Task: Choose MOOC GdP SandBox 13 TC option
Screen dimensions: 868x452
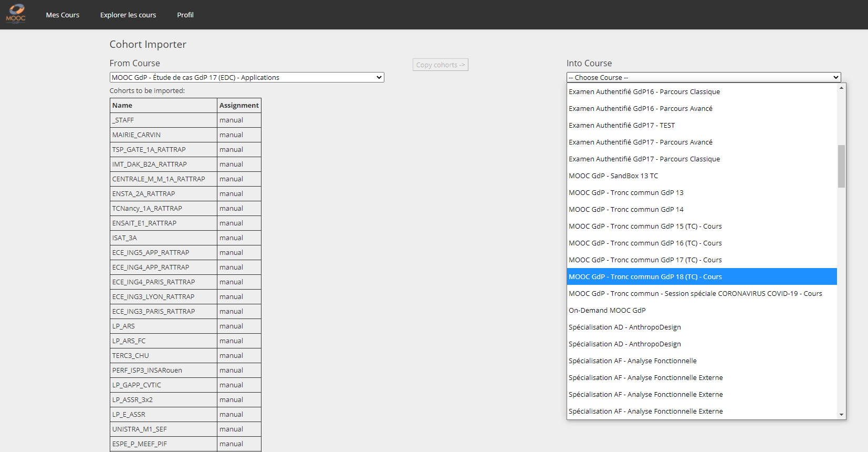Action: point(613,176)
